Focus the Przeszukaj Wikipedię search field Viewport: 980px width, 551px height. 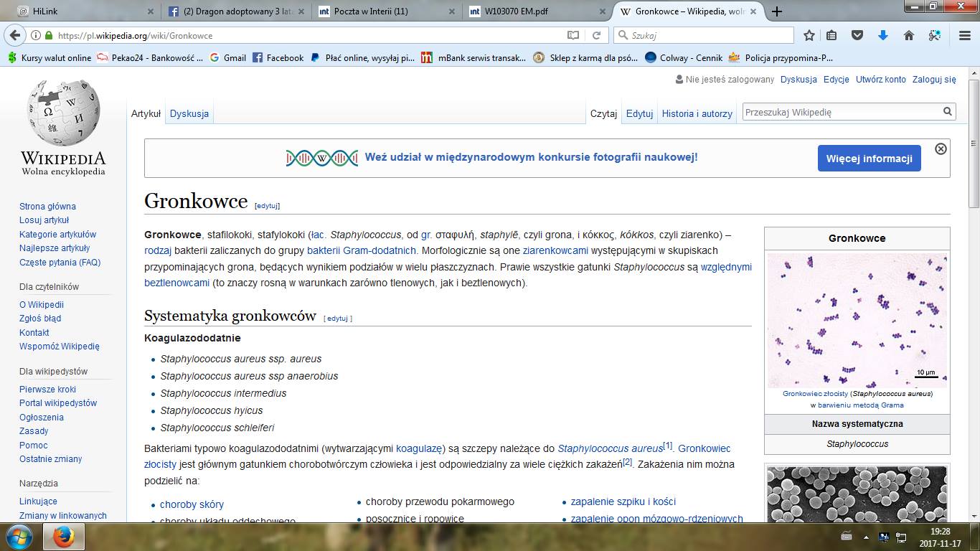tap(842, 112)
